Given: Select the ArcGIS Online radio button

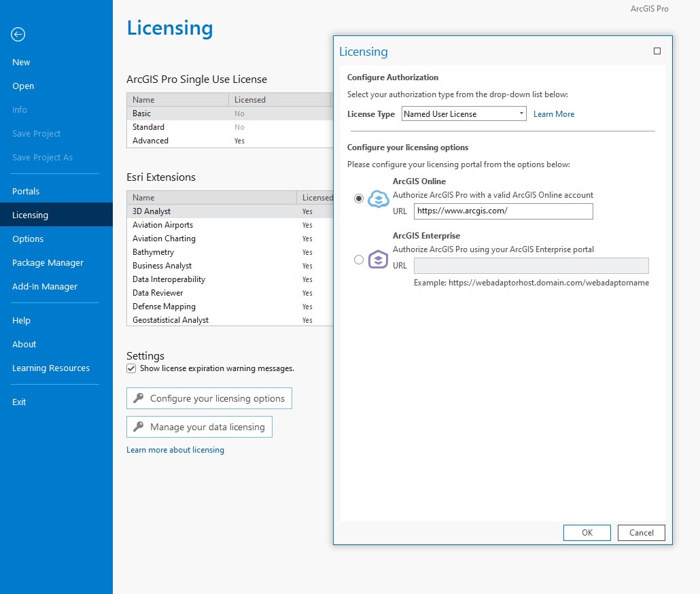Looking at the screenshot, I should (x=358, y=198).
